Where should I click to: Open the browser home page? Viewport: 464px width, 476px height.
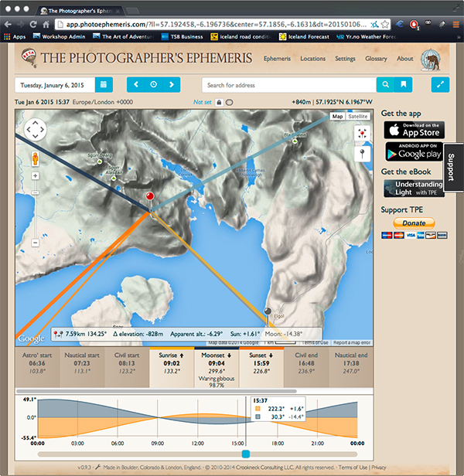(x=46, y=24)
